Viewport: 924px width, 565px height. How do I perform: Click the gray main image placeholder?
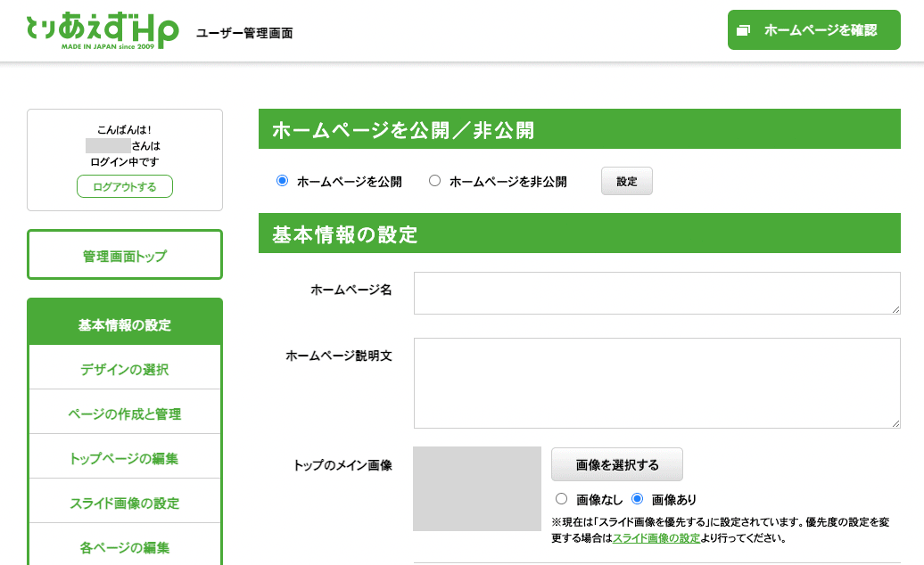(x=476, y=488)
